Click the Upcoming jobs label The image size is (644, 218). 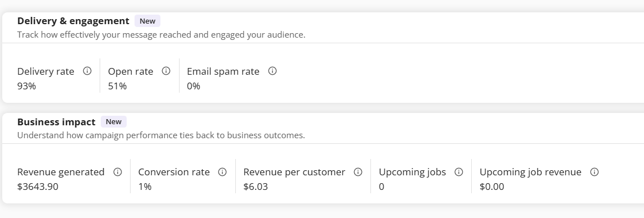413,172
